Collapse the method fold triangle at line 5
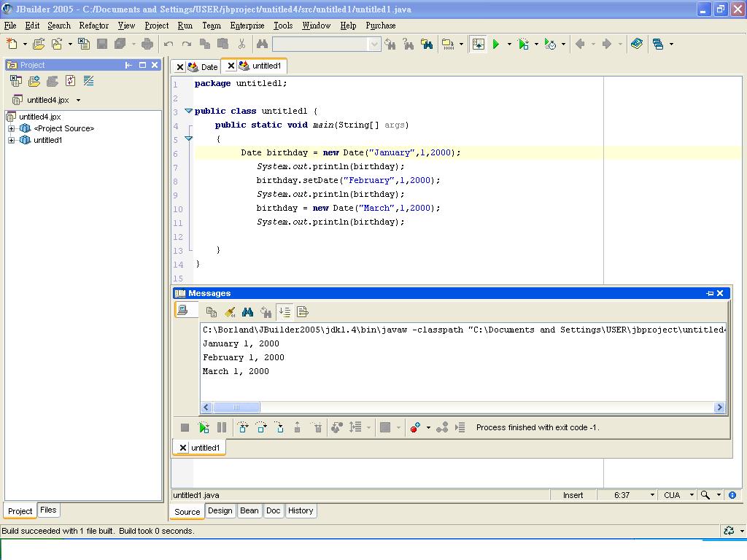Screen dimensions: 747x560 pyautogui.click(x=189, y=139)
